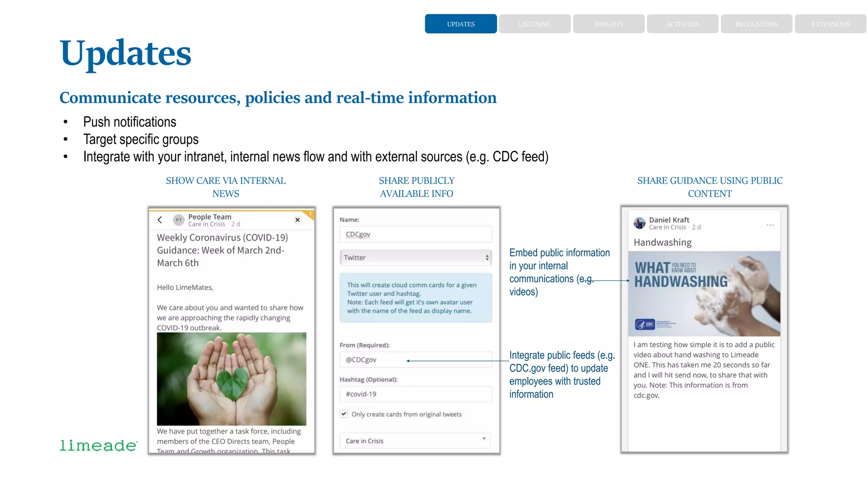The height and width of the screenshot is (488, 868).
Task: Click Daniel Kraft's profile avatar
Action: point(639,223)
